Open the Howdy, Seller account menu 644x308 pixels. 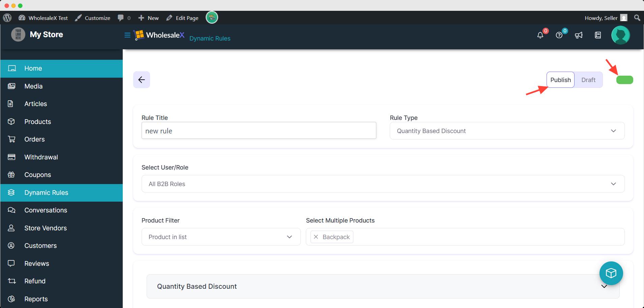pyautogui.click(x=606, y=18)
